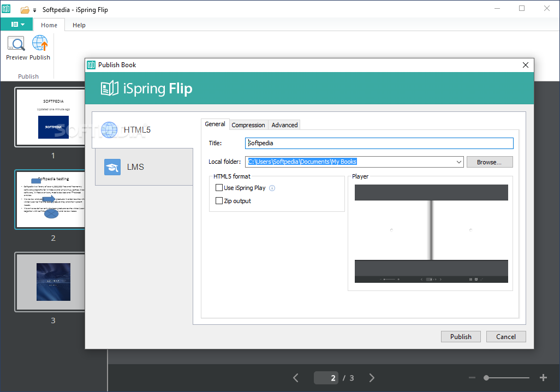Go to previous page arrow
Screen dimensions: 560x392
tap(296, 378)
